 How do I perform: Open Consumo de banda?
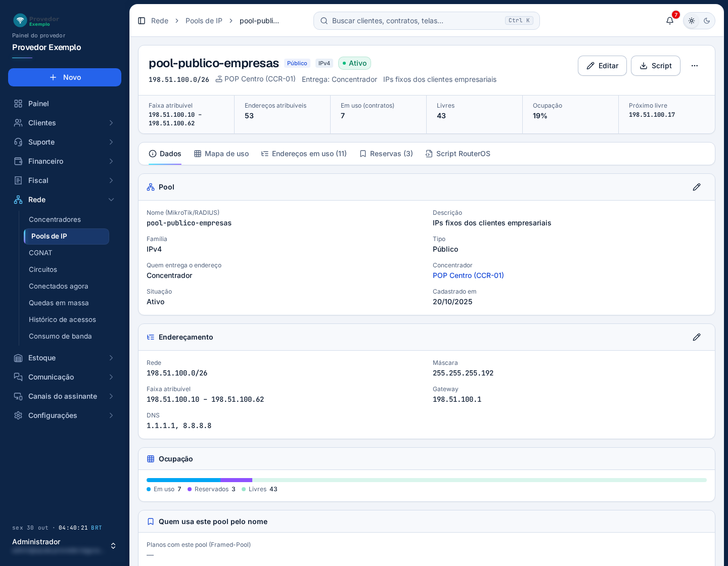point(66,336)
